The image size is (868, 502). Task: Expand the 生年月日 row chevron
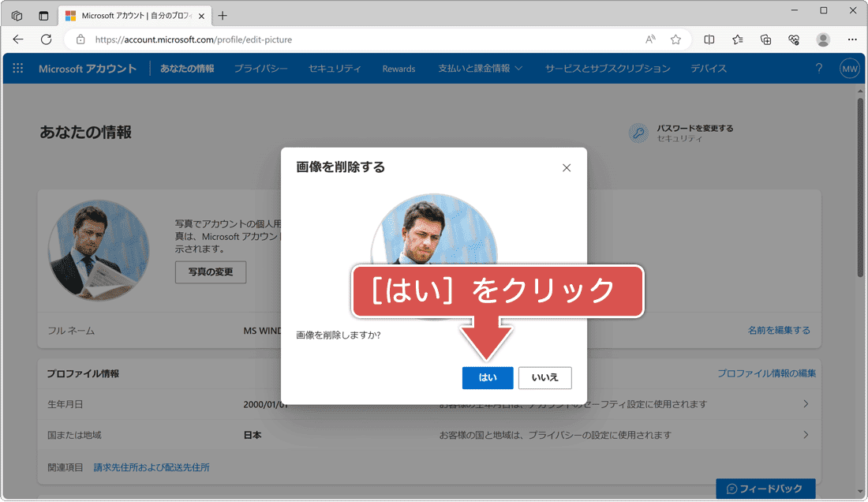coord(806,404)
